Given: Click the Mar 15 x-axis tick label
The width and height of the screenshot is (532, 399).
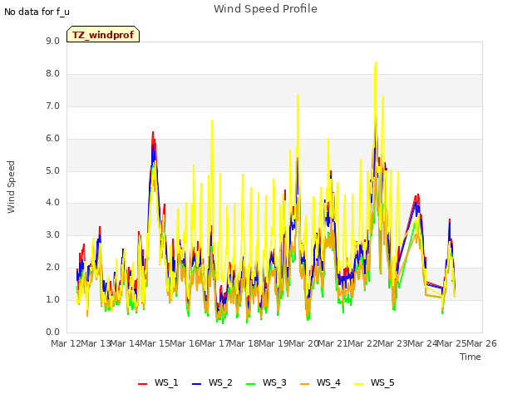Looking at the screenshot, I should tap(155, 343).
